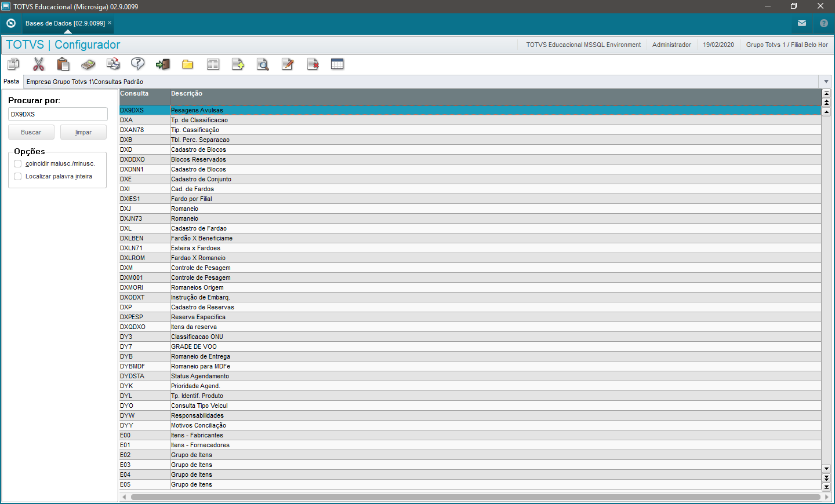Select the E01 Itens - Fornecedores row
Screen dimensions: 835x504
coord(470,445)
